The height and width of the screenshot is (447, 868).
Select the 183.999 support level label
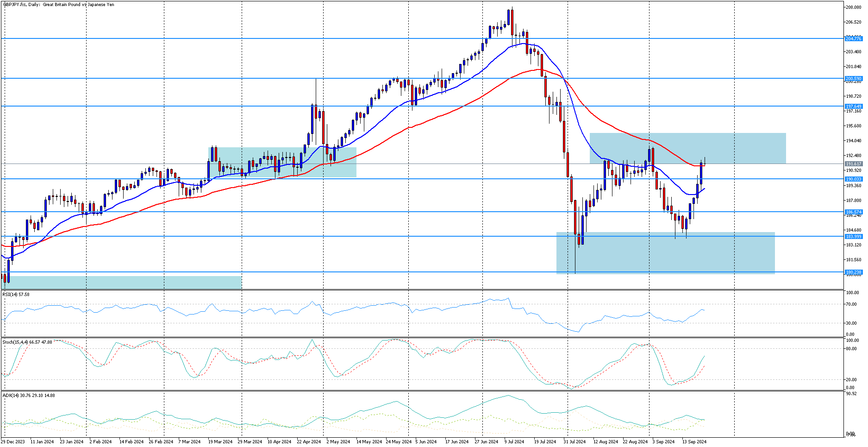(853, 237)
